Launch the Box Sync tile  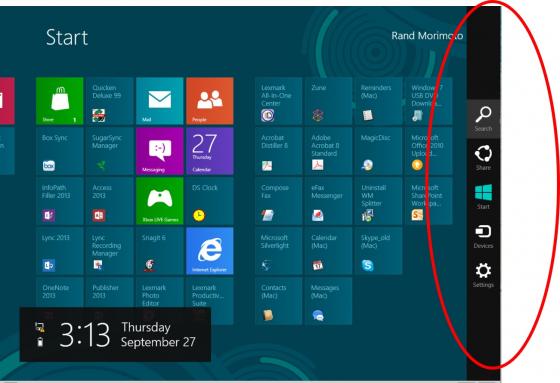tap(60, 151)
